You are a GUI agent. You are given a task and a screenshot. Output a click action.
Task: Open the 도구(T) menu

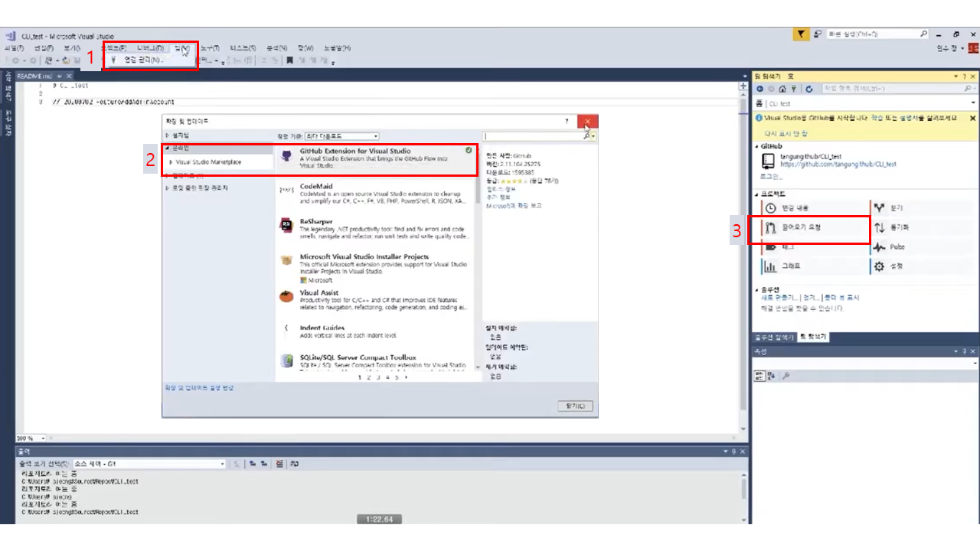click(210, 48)
